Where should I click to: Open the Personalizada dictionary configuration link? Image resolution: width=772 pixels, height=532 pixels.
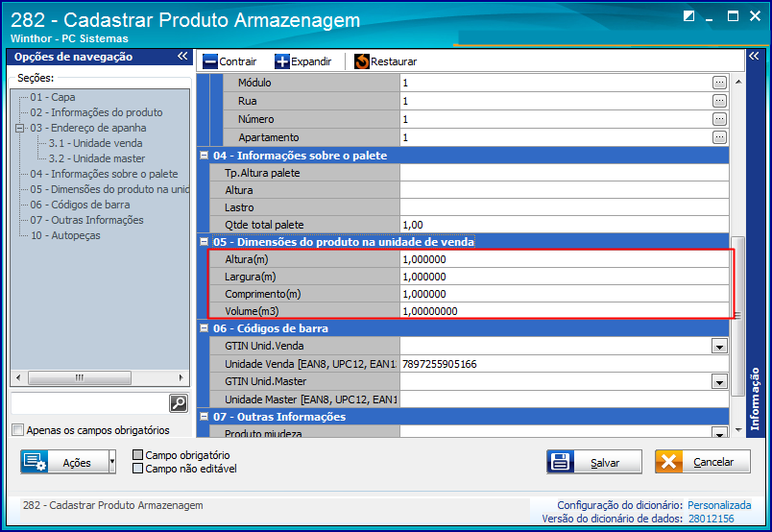coord(719,505)
